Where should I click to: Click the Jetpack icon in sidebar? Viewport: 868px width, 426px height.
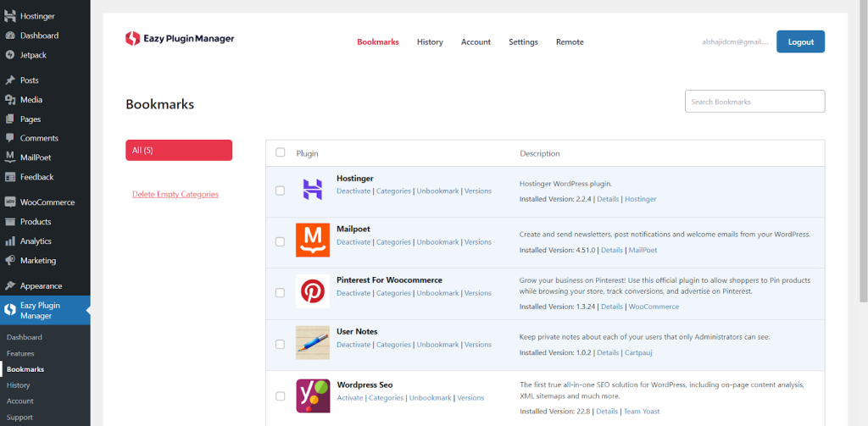click(x=10, y=55)
